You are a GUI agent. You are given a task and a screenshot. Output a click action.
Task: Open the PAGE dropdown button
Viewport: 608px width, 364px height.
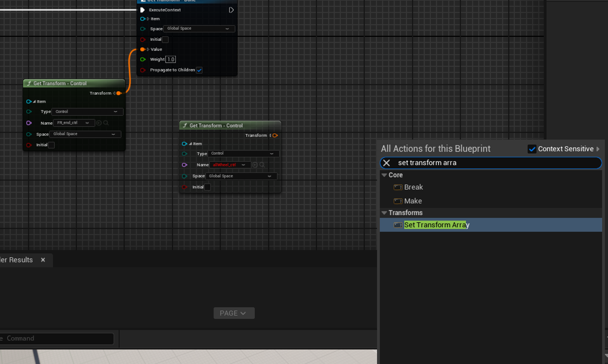[234, 313]
